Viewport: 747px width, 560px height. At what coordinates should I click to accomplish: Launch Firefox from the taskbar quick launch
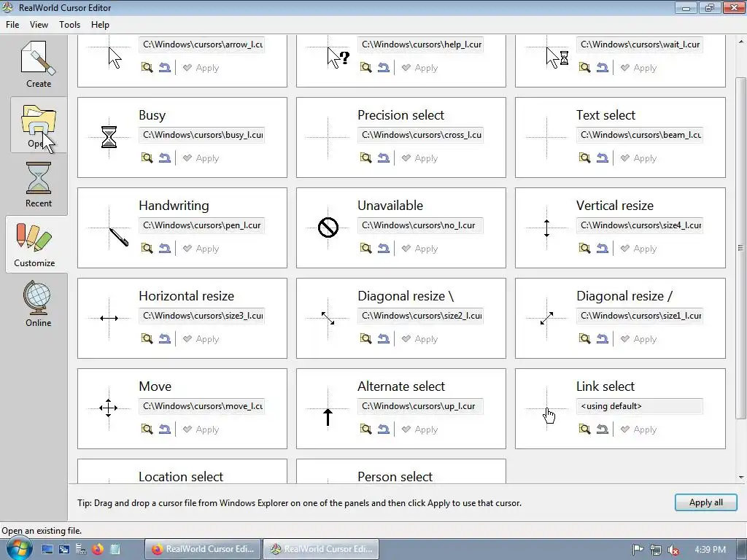(98, 550)
